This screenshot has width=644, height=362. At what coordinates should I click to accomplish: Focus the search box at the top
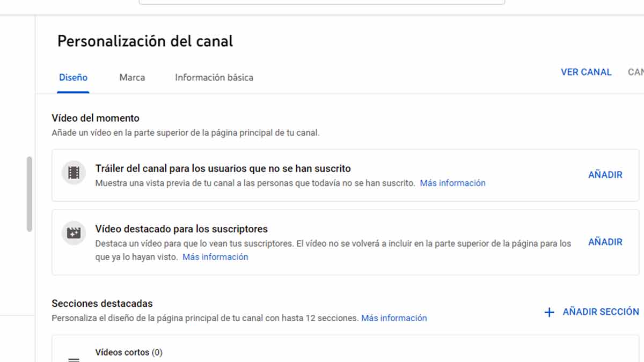pyautogui.click(x=322, y=2)
